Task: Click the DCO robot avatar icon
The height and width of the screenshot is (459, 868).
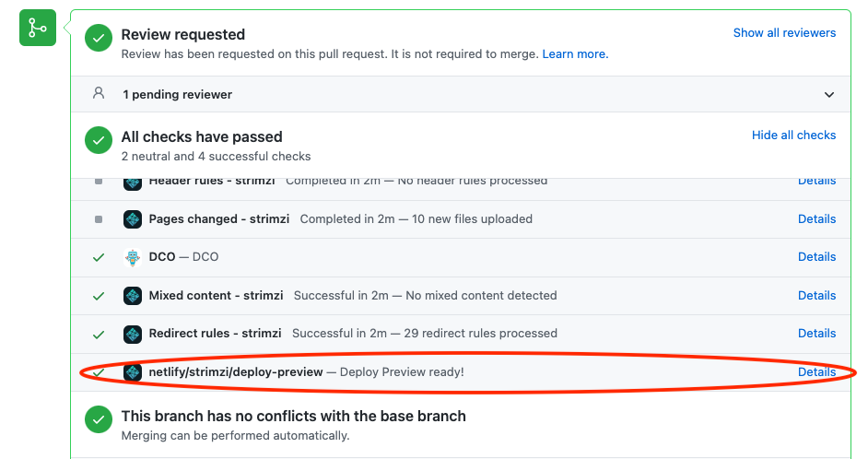Action: 133,257
